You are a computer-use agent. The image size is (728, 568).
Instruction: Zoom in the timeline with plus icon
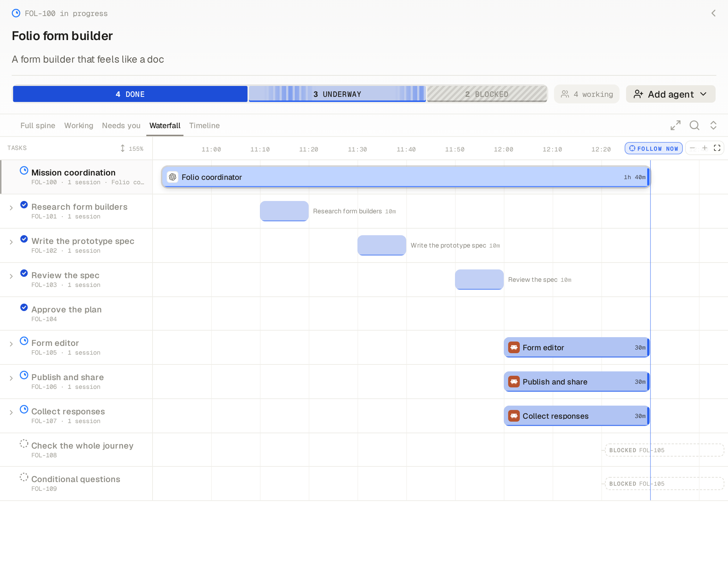(x=705, y=148)
